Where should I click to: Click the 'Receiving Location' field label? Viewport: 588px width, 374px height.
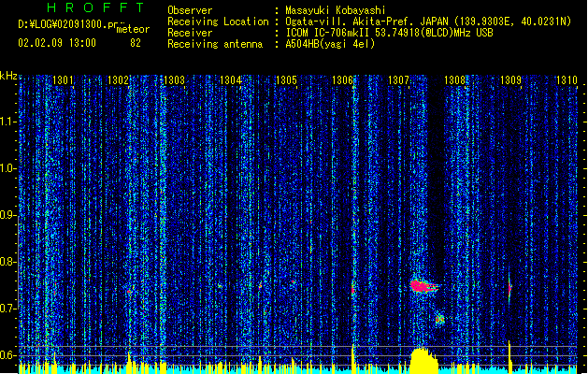click(218, 22)
